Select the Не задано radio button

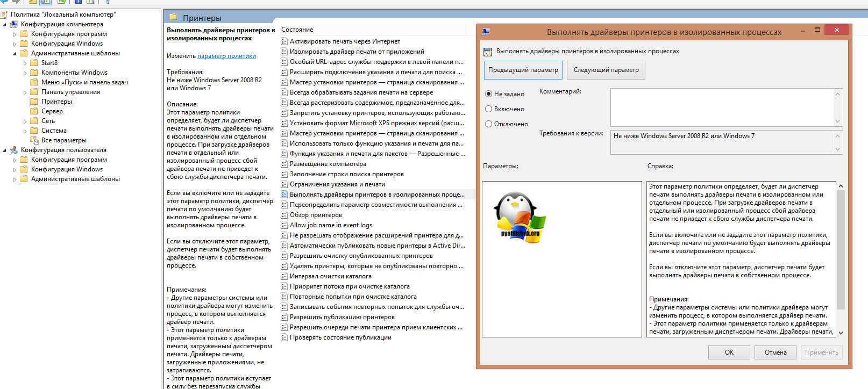(488, 94)
